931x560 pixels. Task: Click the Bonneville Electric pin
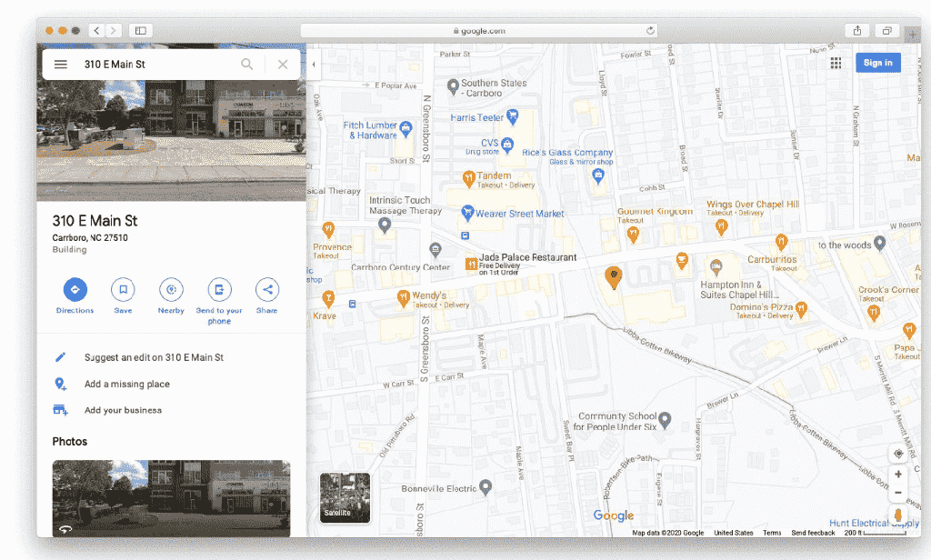(486, 487)
